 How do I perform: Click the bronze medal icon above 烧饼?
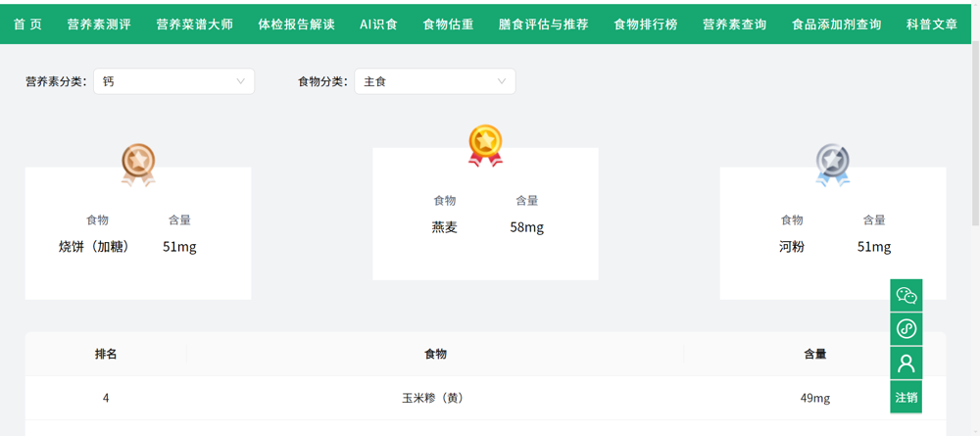pos(138,164)
